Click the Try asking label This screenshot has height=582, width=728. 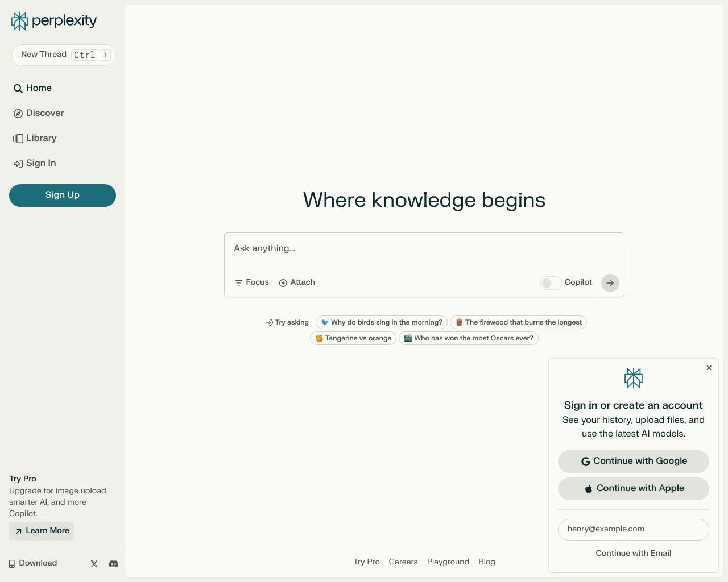click(x=287, y=322)
